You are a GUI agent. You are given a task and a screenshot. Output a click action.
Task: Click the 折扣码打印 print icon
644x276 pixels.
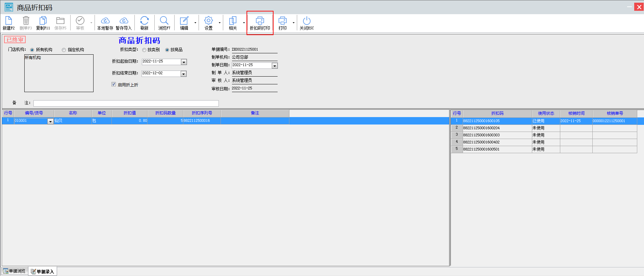pyautogui.click(x=260, y=21)
